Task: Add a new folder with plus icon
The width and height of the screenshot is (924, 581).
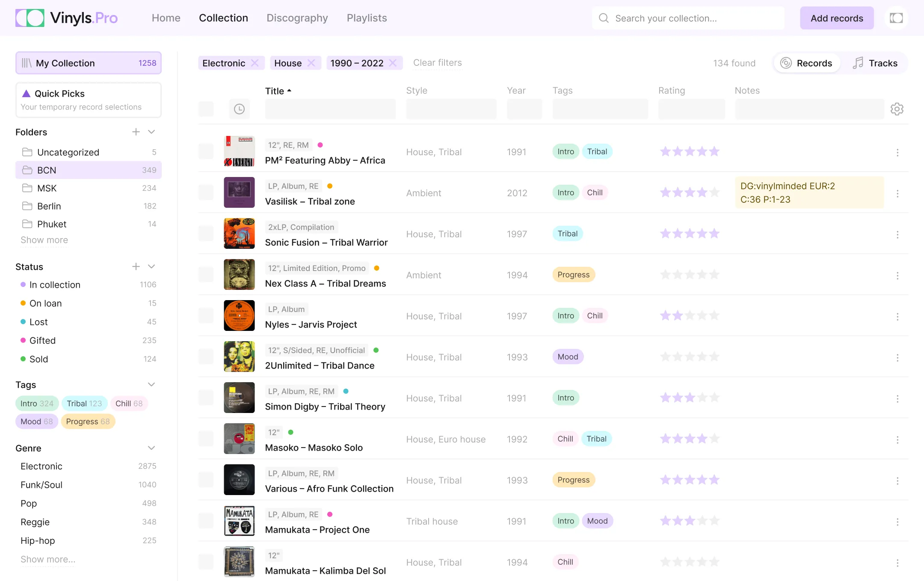Action: click(x=136, y=132)
